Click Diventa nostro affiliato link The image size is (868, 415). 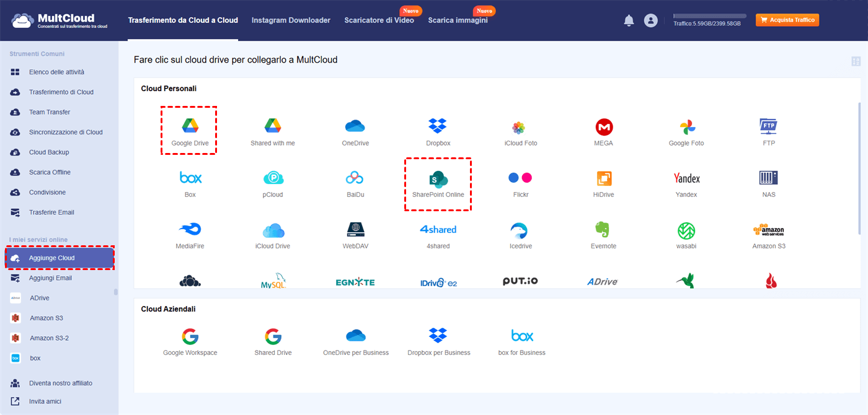(60, 383)
